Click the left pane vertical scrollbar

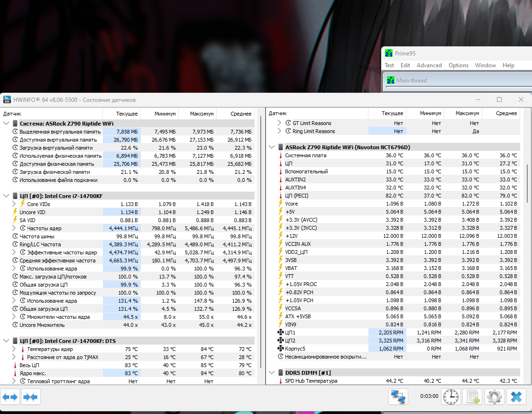point(261,242)
